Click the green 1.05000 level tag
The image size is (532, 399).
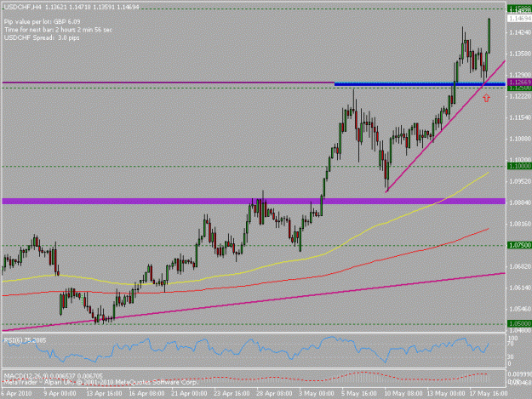519,324
